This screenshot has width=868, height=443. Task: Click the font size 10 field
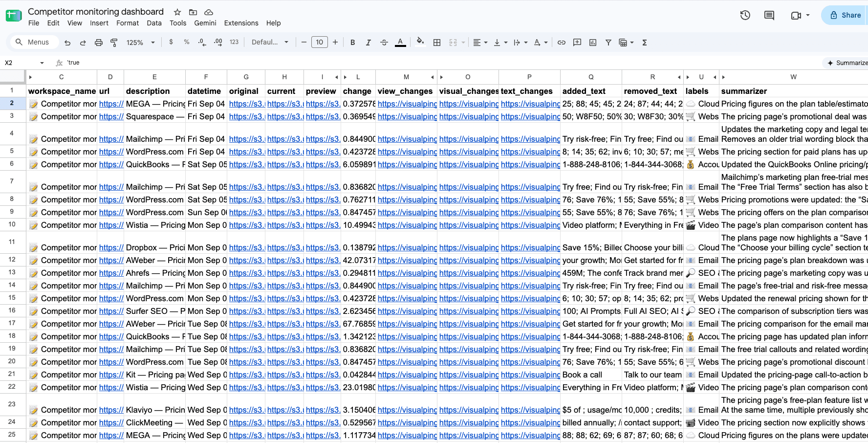pyautogui.click(x=320, y=43)
